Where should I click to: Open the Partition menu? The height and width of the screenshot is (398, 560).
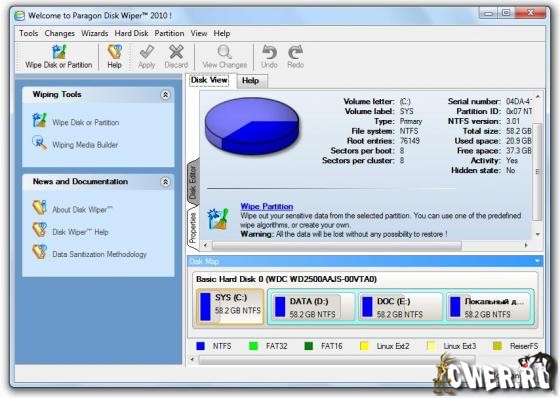(x=169, y=34)
